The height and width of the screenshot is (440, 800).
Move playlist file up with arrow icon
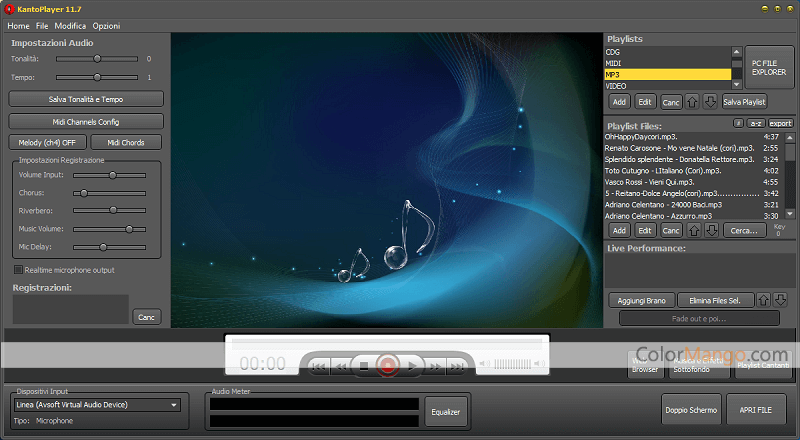694,231
